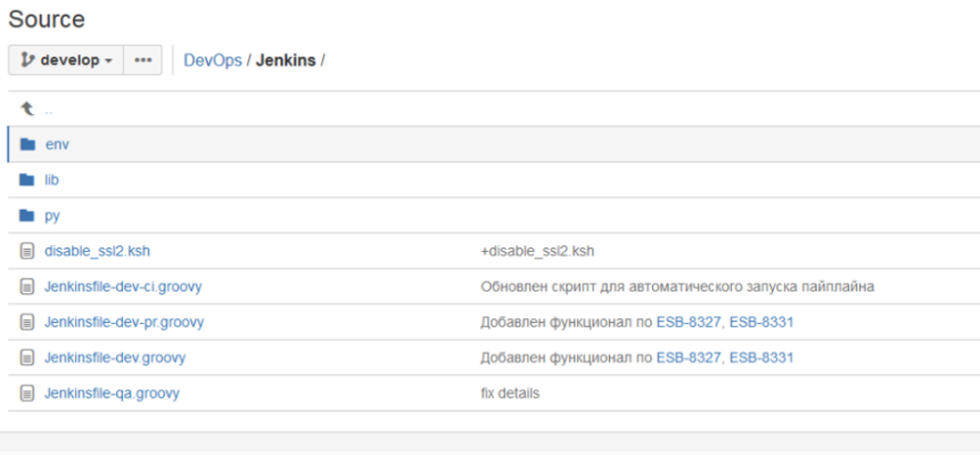Screen dimensions: 980x455
Task: Click the branch icon in develop button
Action: click(x=27, y=60)
